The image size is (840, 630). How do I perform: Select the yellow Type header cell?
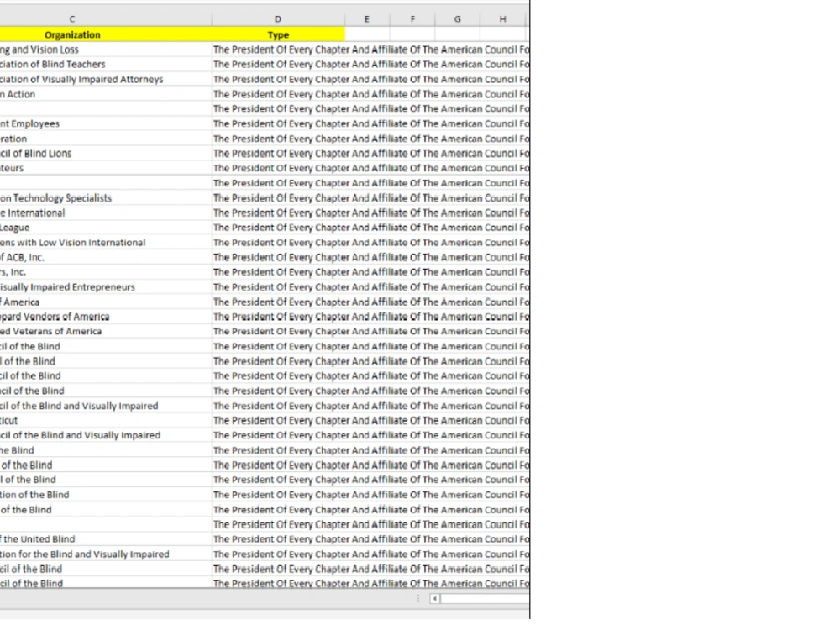[277, 34]
